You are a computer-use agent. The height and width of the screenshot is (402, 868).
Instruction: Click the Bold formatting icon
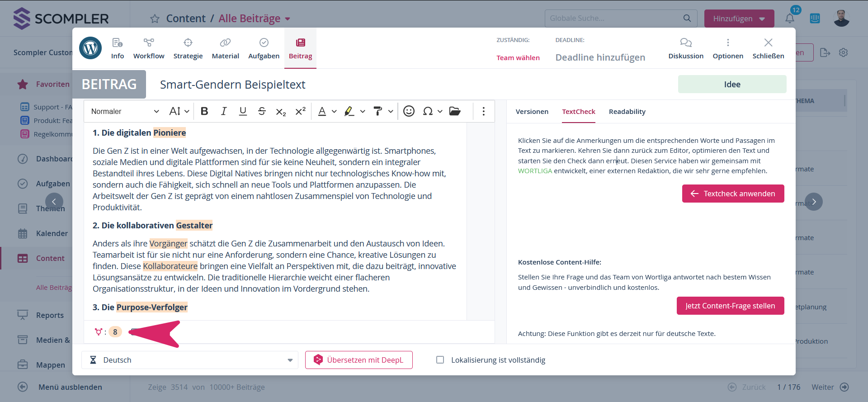point(204,111)
